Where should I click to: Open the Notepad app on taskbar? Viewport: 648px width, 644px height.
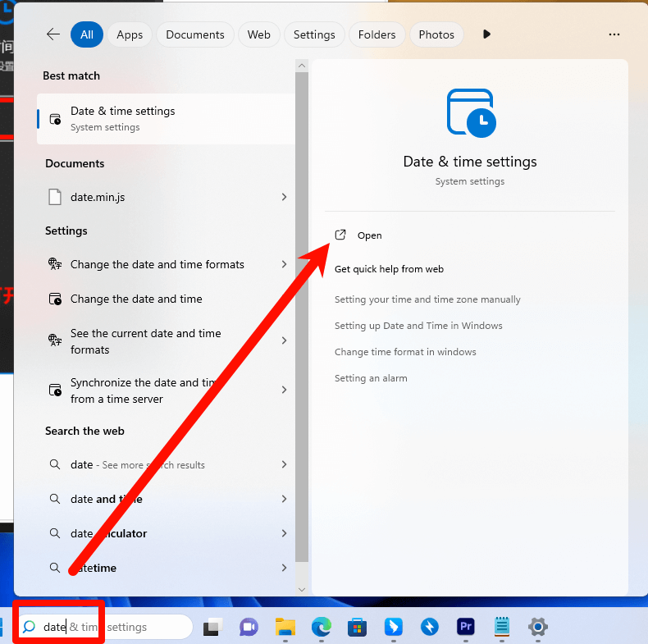click(502, 627)
